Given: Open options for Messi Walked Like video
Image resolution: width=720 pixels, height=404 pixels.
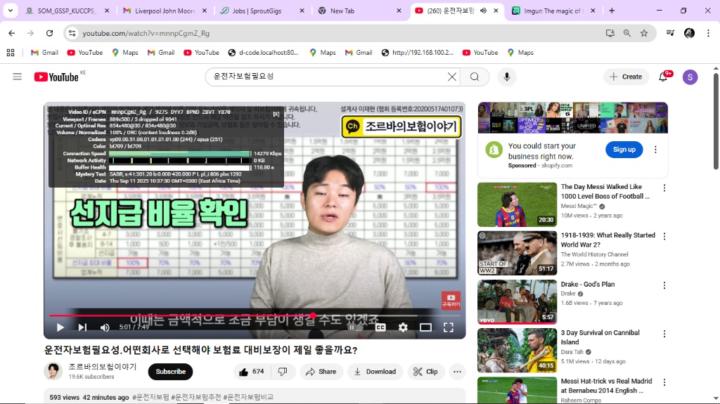Looking at the screenshot, I should (664, 188).
